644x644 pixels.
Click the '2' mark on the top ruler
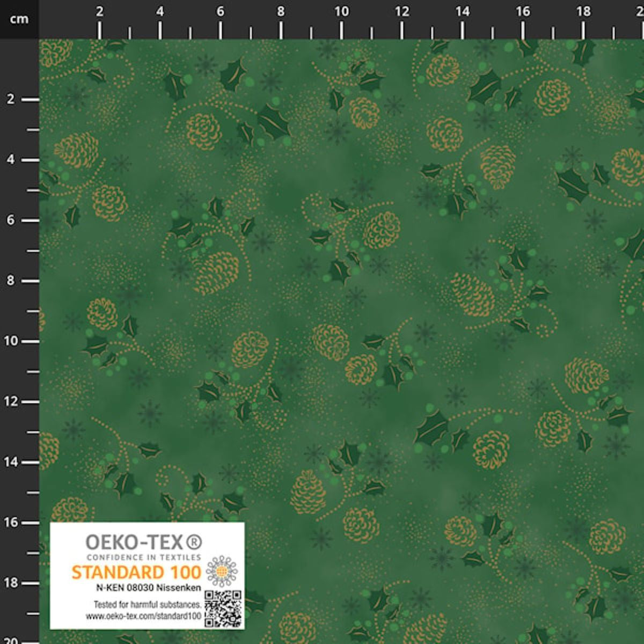pos(99,11)
